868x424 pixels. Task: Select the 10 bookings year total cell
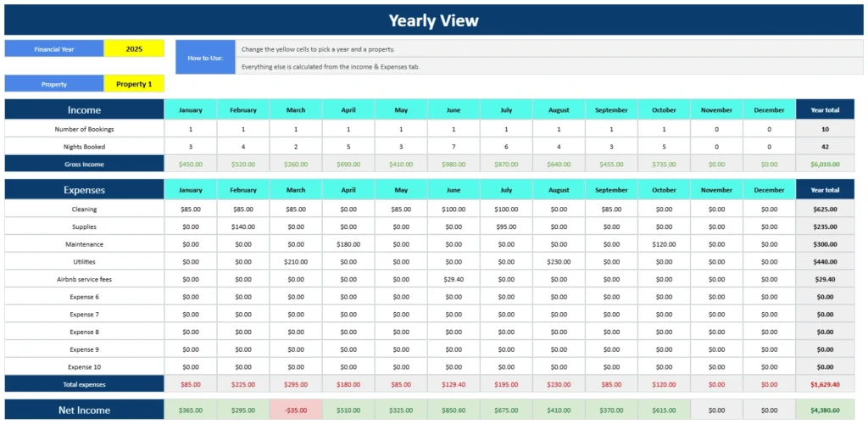tap(825, 129)
